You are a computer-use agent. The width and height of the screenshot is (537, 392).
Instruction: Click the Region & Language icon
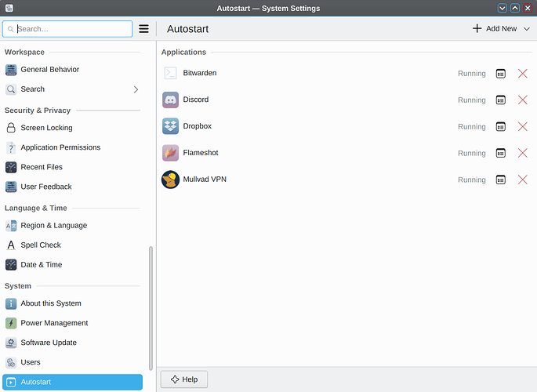(x=11, y=226)
